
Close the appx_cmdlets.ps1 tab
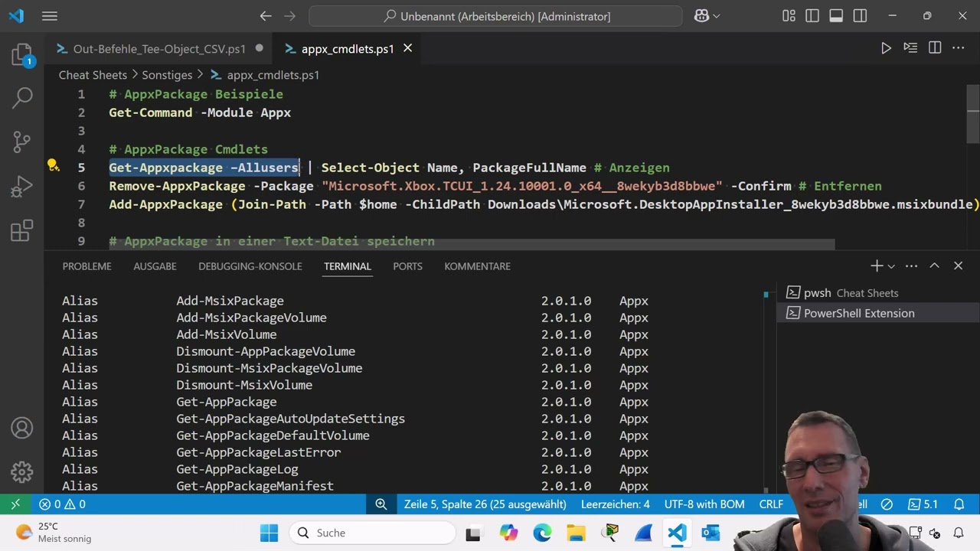408,48
